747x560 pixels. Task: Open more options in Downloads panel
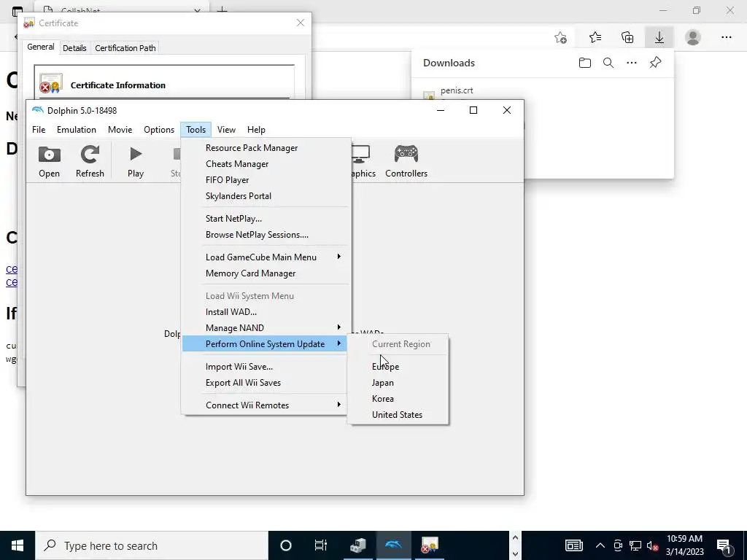click(x=632, y=63)
